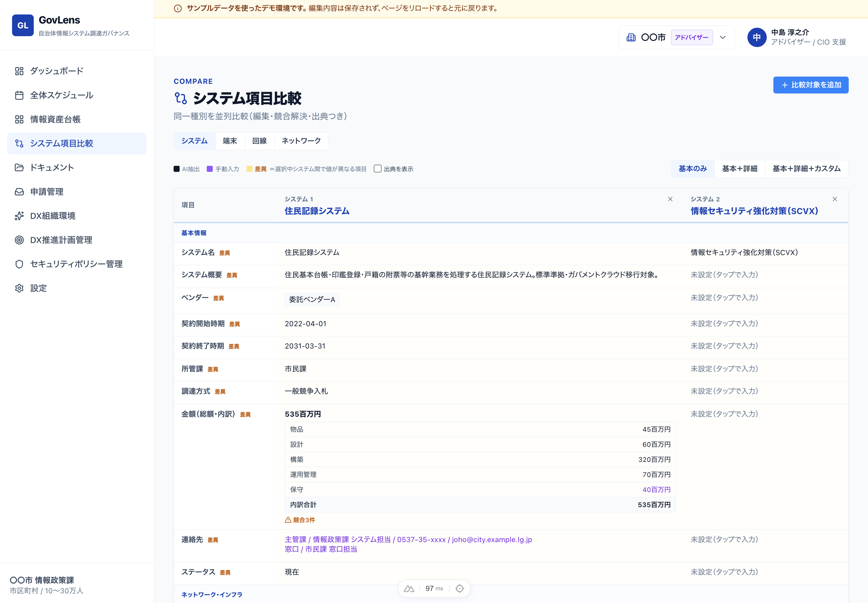Click the 情報資産台帳 icon in sidebar
The image size is (868, 603).
tap(19, 119)
